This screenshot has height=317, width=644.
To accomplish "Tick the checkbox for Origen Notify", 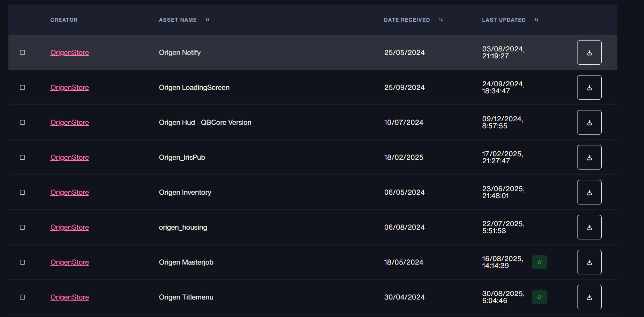I will tap(22, 52).
